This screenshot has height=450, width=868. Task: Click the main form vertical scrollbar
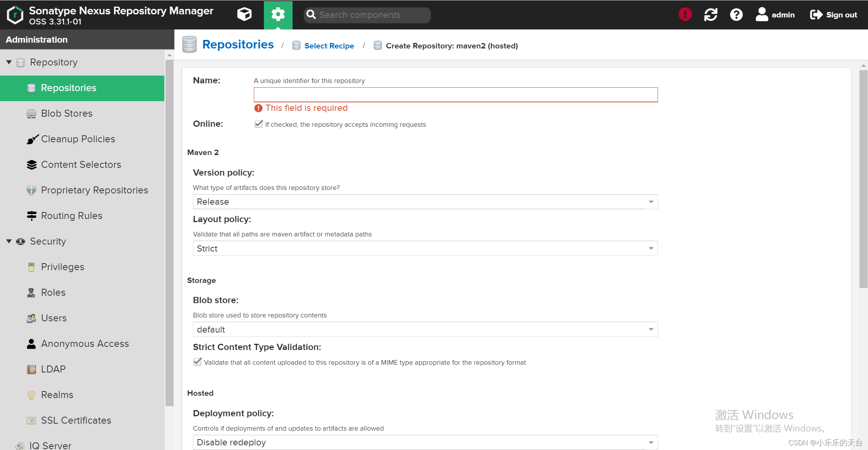[863, 178]
